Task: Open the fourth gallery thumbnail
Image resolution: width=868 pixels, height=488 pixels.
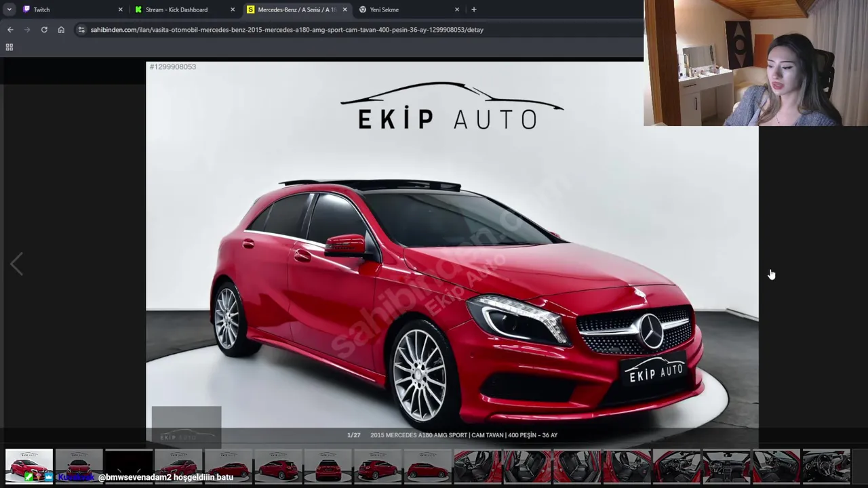Action: click(x=178, y=466)
